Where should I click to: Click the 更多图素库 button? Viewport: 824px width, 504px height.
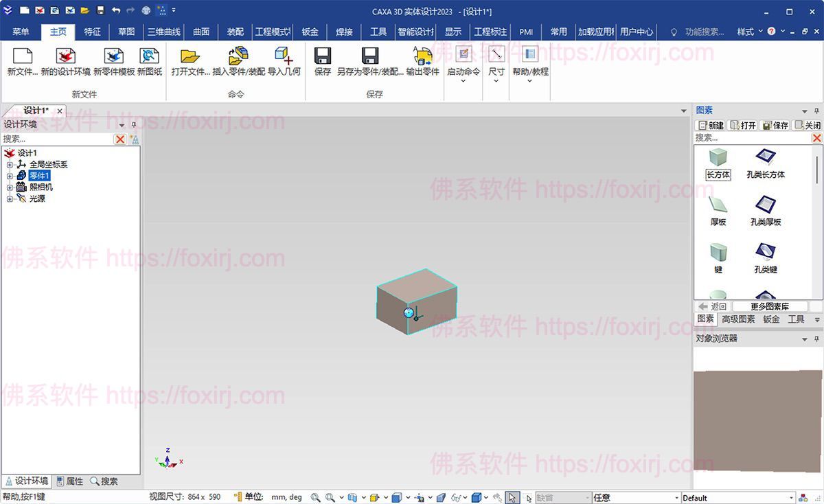coord(770,306)
